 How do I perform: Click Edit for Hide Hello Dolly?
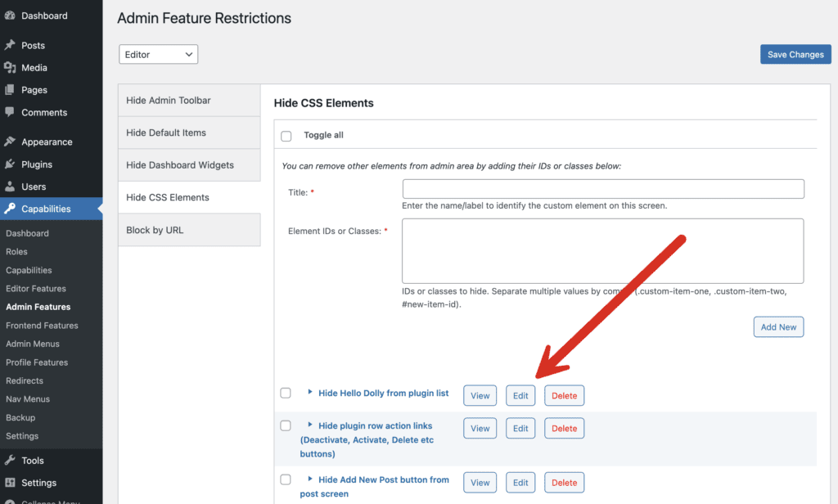520,396
